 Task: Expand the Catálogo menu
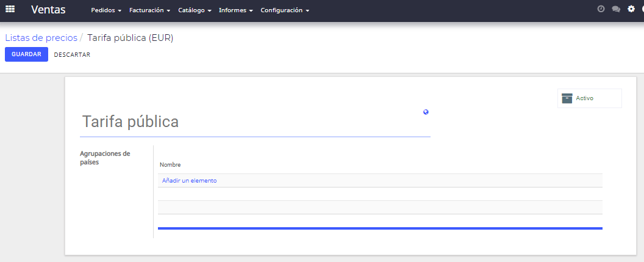pyautogui.click(x=195, y=10)
